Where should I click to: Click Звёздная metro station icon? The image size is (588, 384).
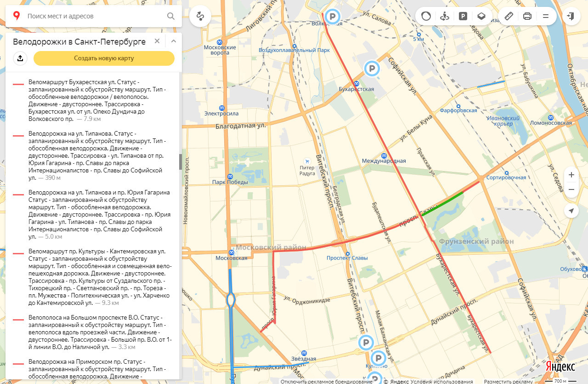(303, 352)
